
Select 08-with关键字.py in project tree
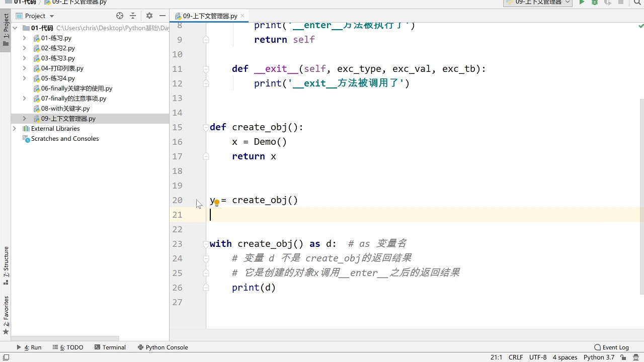pyautogui.click(x=65, y=109)
